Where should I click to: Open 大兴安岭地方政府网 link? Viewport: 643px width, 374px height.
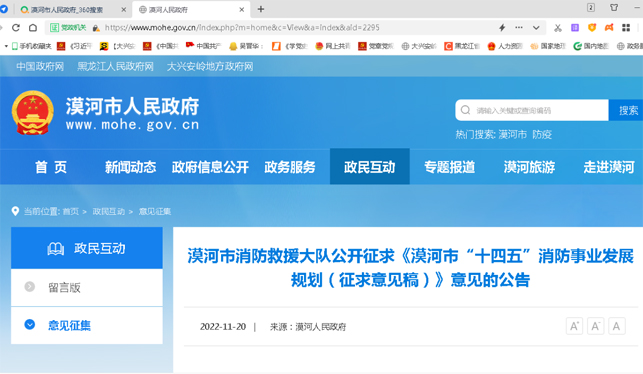210,66
